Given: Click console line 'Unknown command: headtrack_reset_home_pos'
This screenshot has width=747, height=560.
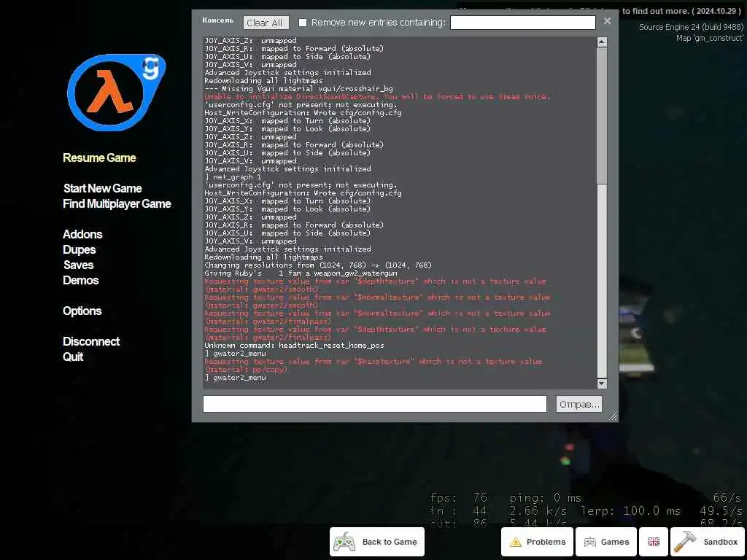Looking at the screenshot, I should pos(294,345).
